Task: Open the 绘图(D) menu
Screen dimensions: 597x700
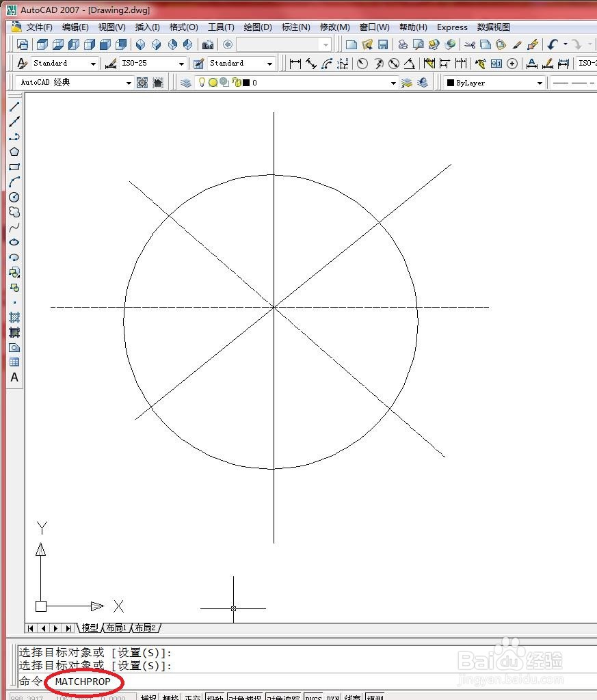Action: (258, 27)
